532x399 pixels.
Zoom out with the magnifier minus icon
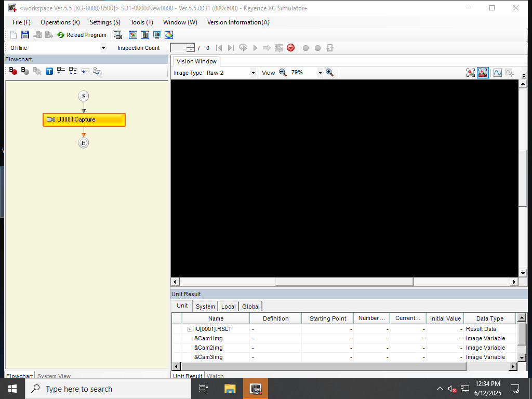click(283, 73)
